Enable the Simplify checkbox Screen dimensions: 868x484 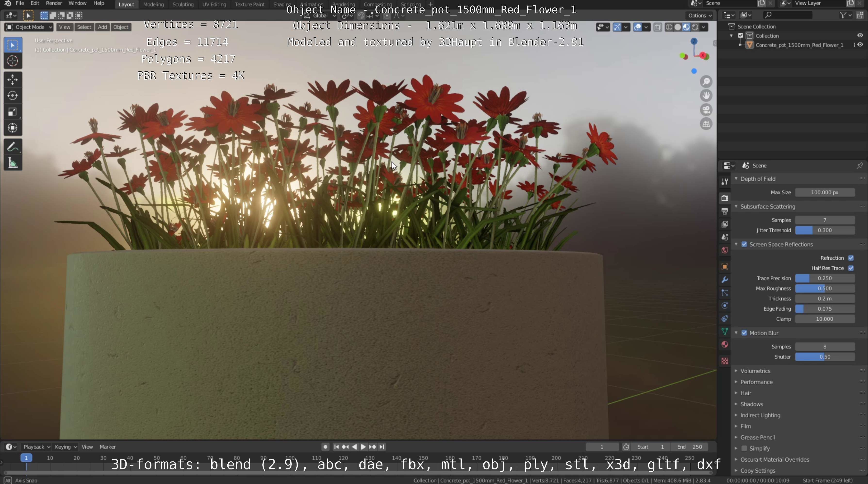pyautogui.click(x=744, y=448)
